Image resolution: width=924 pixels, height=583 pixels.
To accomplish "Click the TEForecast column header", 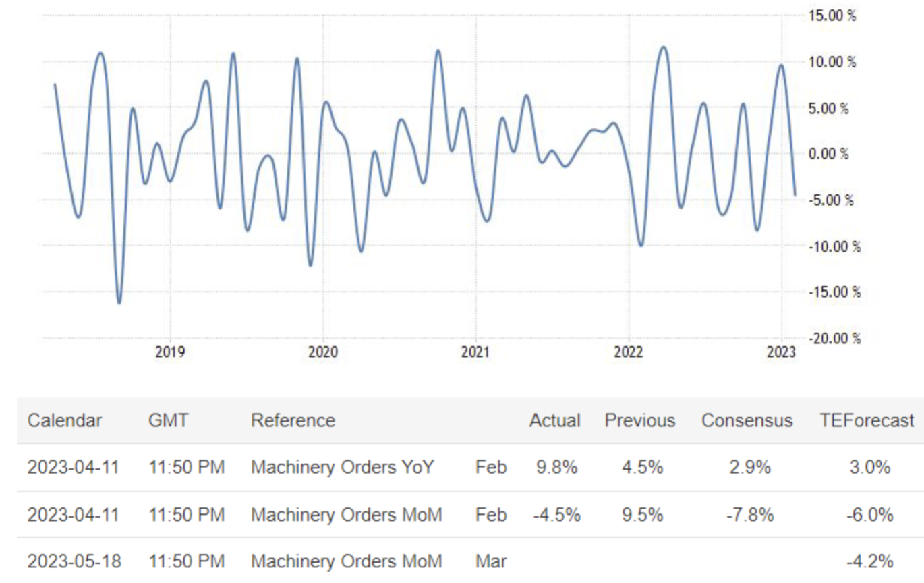I will 867,420.
